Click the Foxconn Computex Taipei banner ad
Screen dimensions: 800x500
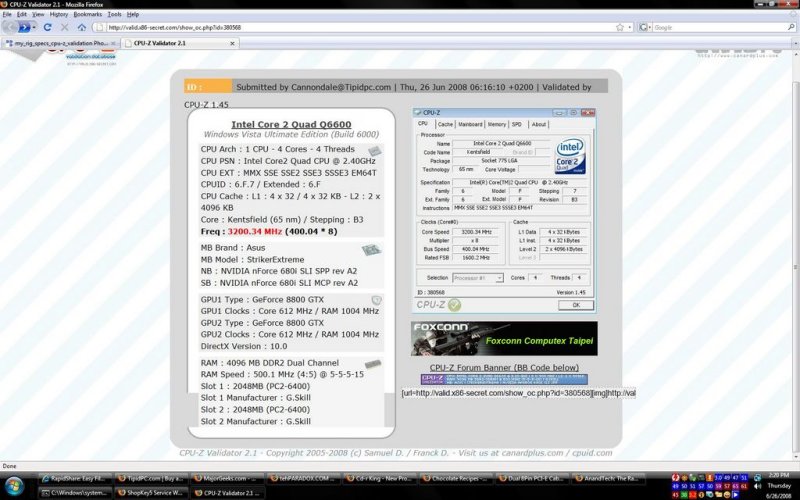[504, 338]
